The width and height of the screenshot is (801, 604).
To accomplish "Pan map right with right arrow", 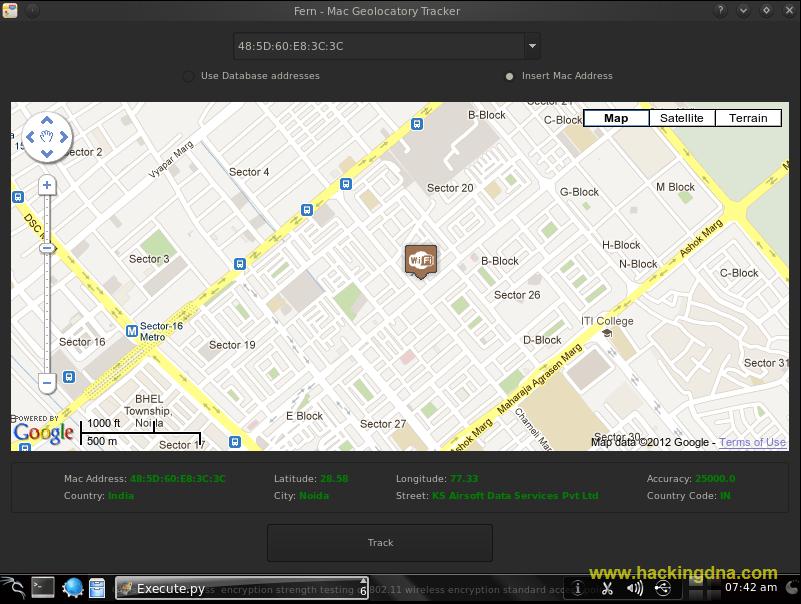I will point(64,137).
